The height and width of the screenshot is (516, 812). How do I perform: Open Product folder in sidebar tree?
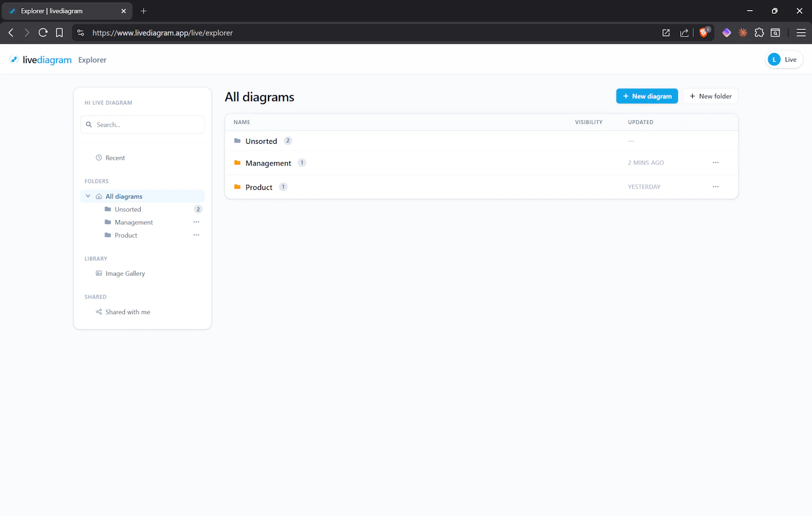[126, 235]
